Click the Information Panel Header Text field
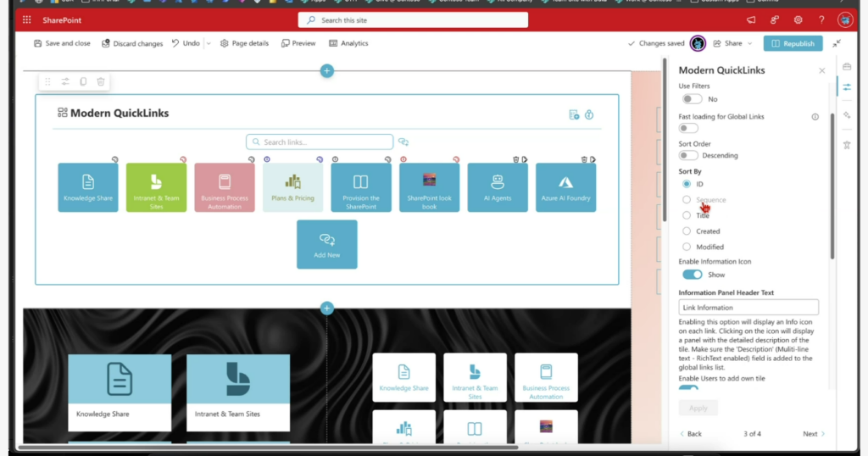Viewport: 868px width, 456px height. pos(748,307)
